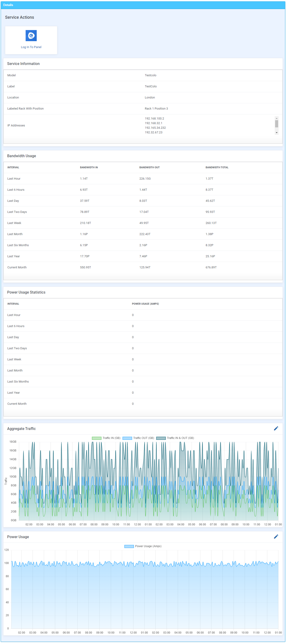Screen dimensions: 286x644
Task: Click the Service Actions heading
Action: (x=19, y=17)
